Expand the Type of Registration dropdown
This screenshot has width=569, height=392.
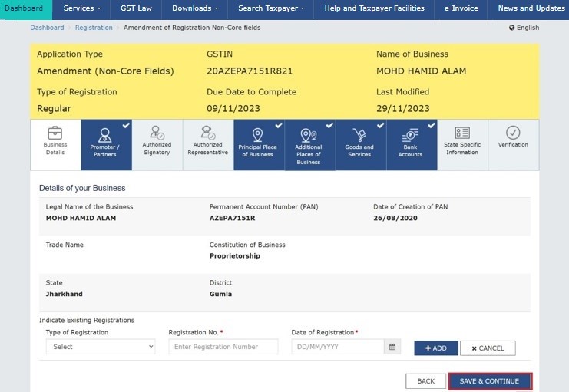coord(101,347)
